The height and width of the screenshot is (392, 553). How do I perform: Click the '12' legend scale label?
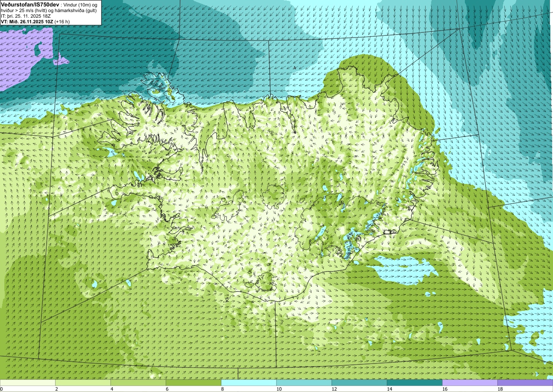tap(334, 389)
